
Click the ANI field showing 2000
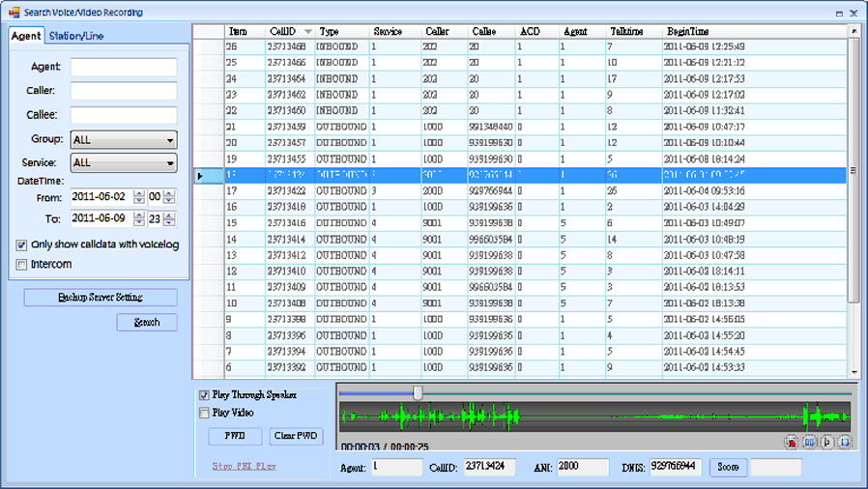click(x=583, y=467)
